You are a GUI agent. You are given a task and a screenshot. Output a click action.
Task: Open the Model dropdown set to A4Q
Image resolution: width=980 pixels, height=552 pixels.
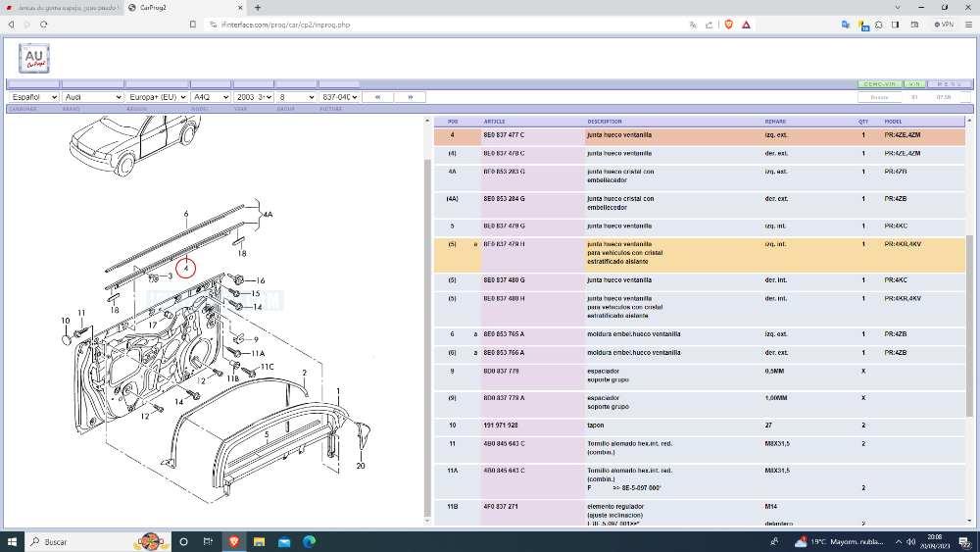211,97
